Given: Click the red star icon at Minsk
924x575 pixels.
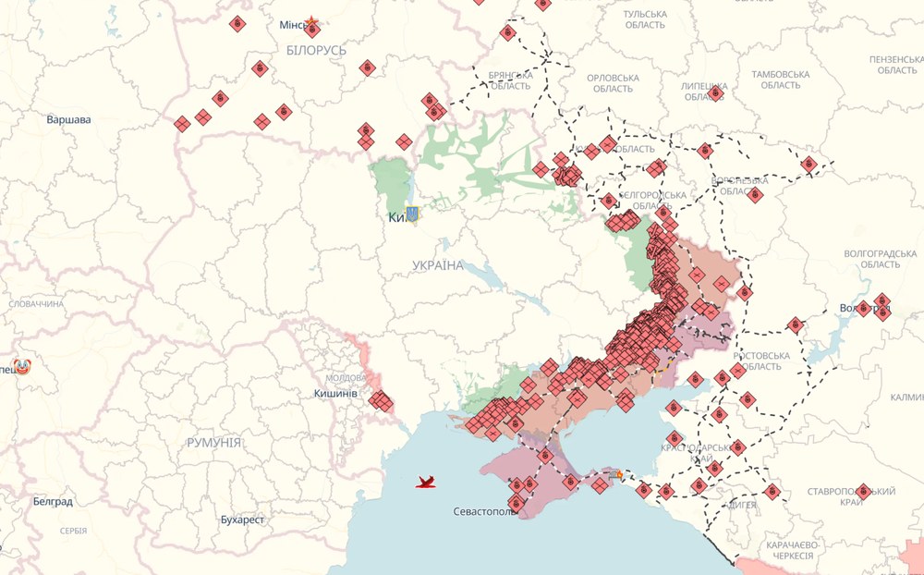Looking at the screenshot, I should tap(313, 21).
